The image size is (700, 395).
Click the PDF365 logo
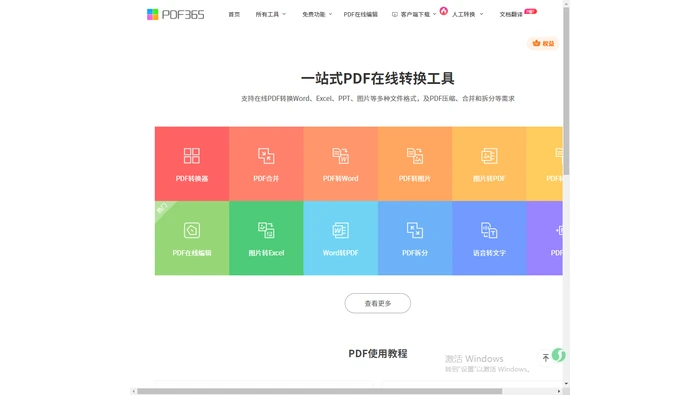175,14
